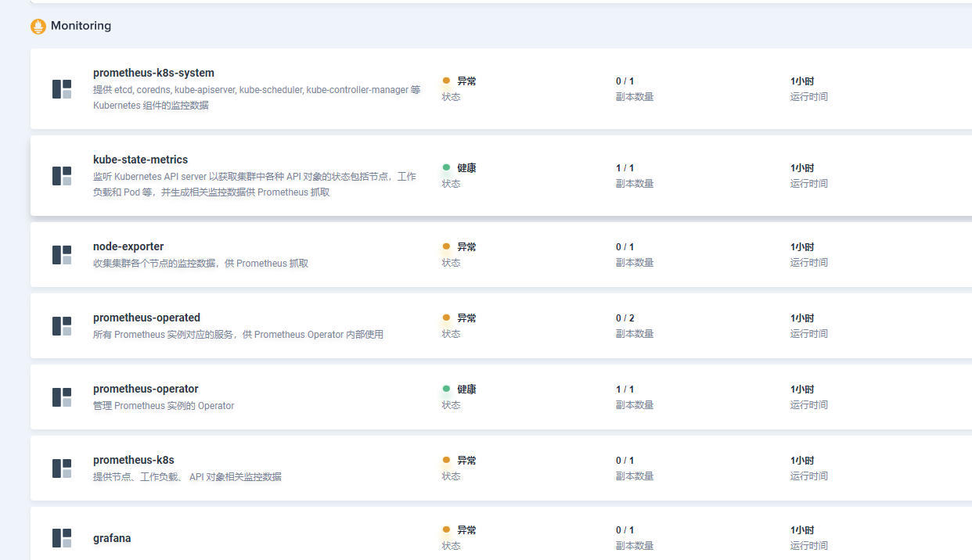Click replica count 0 / 1 for grafana
972x560 pixels.
625,530
